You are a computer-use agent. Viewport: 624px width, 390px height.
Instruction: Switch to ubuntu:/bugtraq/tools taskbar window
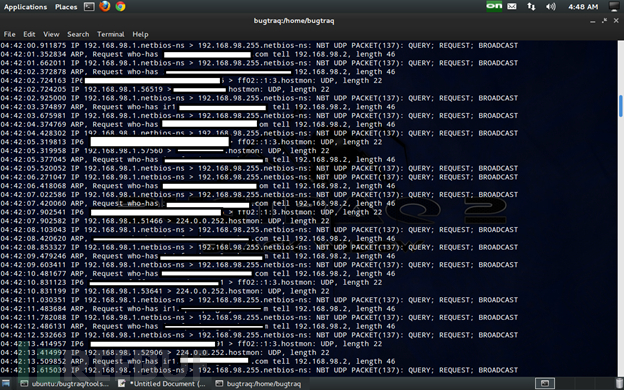pyautogui.click(x=65, y=384)
